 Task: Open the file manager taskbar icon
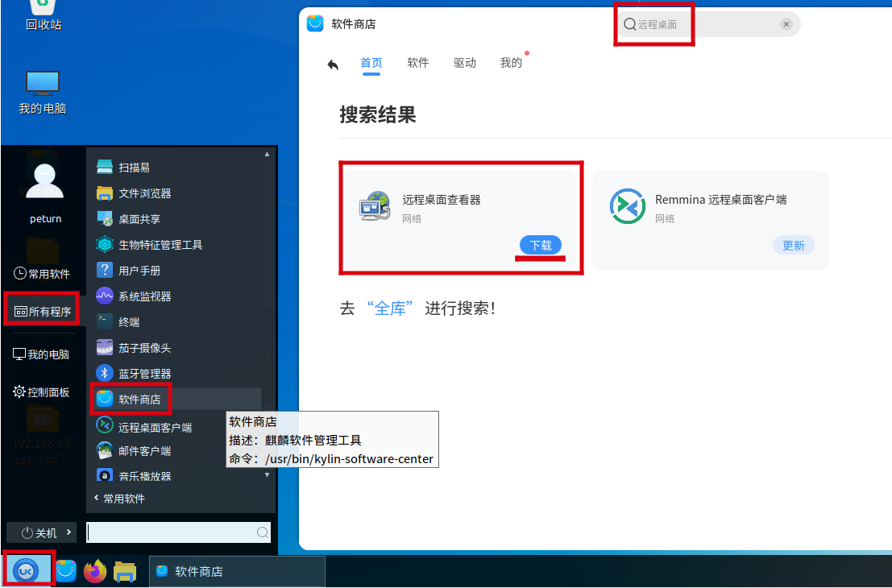125,571
